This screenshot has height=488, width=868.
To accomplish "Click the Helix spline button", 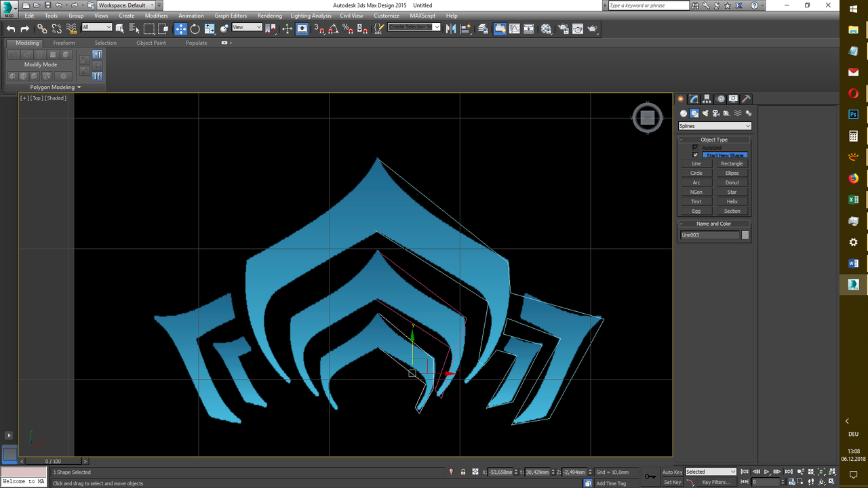I will [732, 202].
